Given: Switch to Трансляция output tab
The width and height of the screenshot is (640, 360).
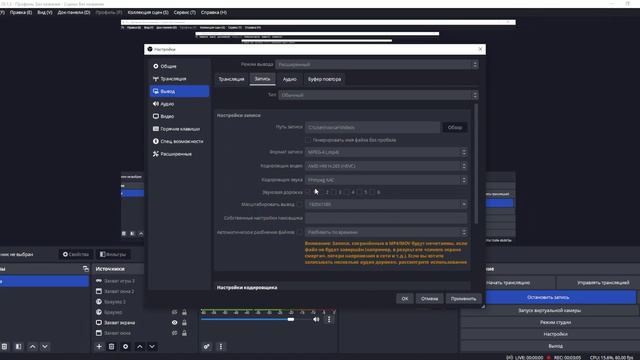Looking at the screenshot, I should point(231,79).
